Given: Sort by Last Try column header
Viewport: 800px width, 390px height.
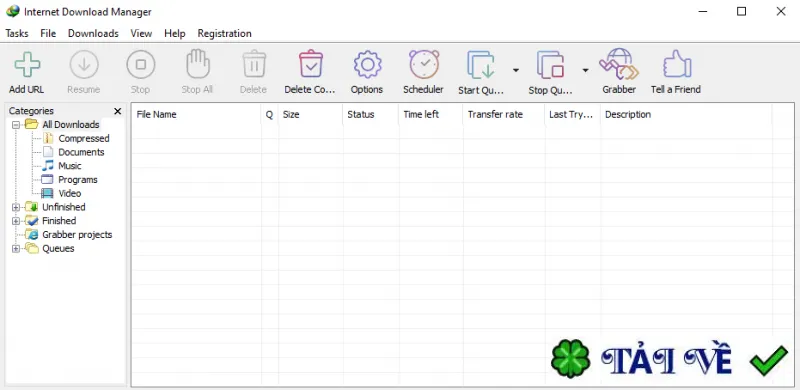Looking at the screenshot, I should coord(573,114).
